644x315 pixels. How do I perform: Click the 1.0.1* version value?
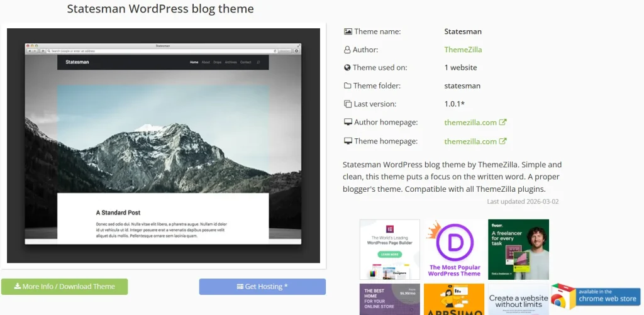coord(455,104)
